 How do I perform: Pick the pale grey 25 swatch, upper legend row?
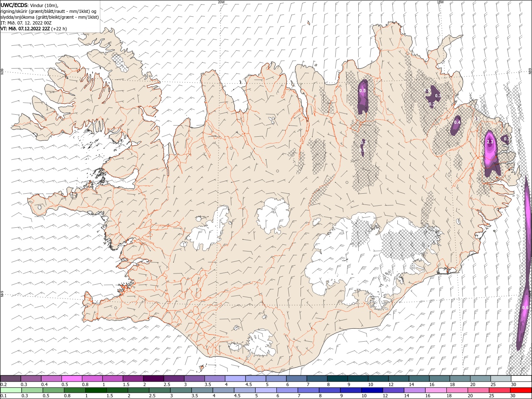point(500,379)
